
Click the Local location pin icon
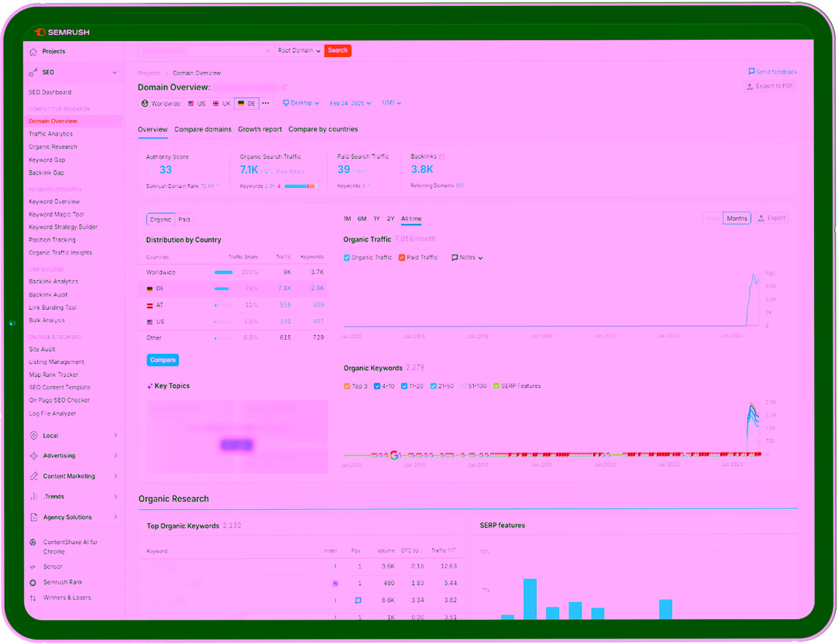click(34, 435)
